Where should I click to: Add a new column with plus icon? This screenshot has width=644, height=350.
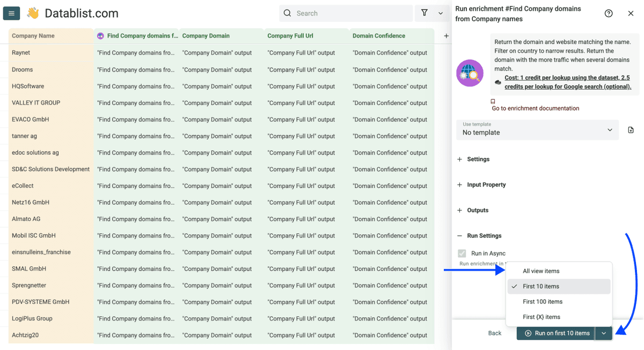[446, 36]
